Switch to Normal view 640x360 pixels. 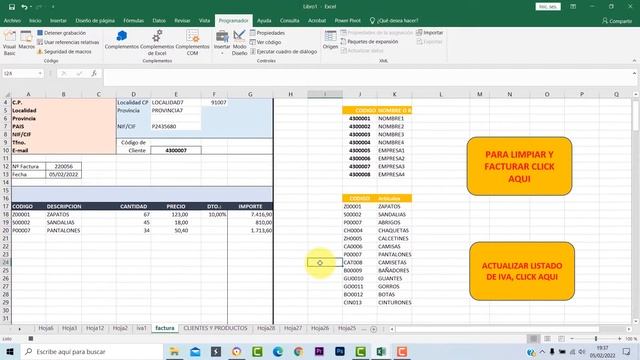click(x=533, y=339)
